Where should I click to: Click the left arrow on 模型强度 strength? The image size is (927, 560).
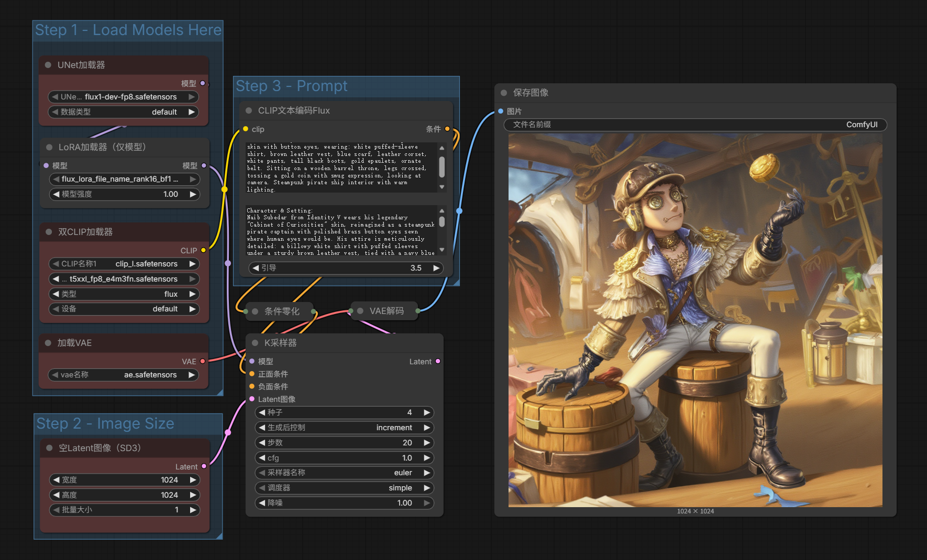click(56, 194)
